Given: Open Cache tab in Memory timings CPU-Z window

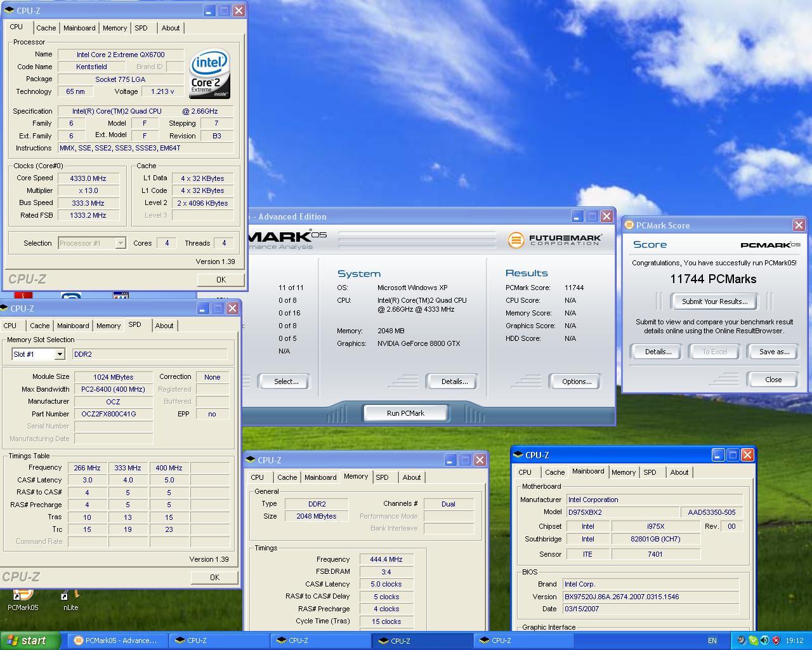Looking at the screenshot, I should coord(287,477).
